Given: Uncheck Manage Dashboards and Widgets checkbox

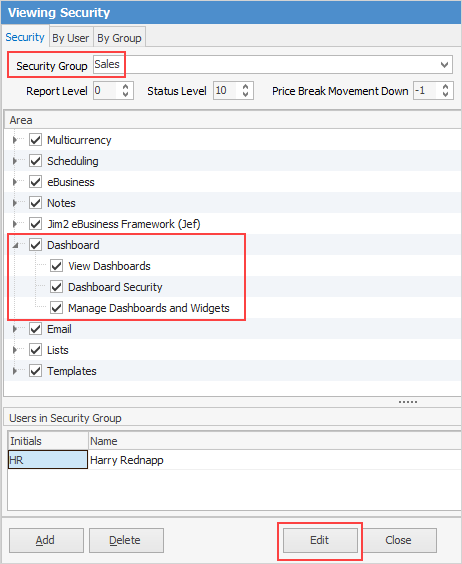Looking at the screenshot, I should [x=56, y=308].
